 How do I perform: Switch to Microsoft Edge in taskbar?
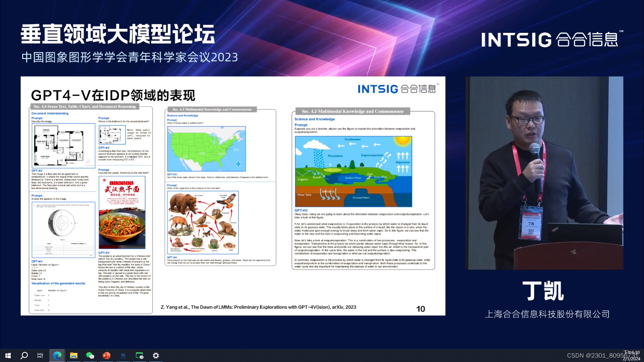[x=57, y=355]
